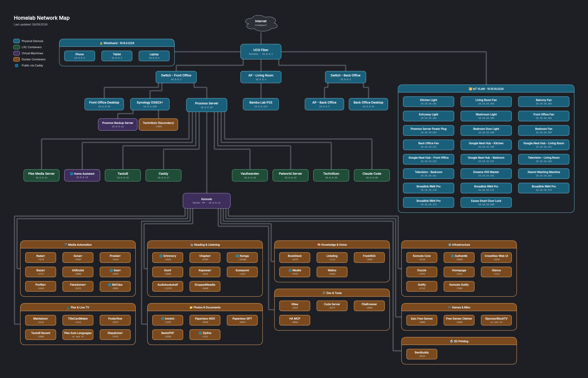Screen dimensions: 588x378
Task: Select the Proxmox Server Power Plug device
Action: 428,131
